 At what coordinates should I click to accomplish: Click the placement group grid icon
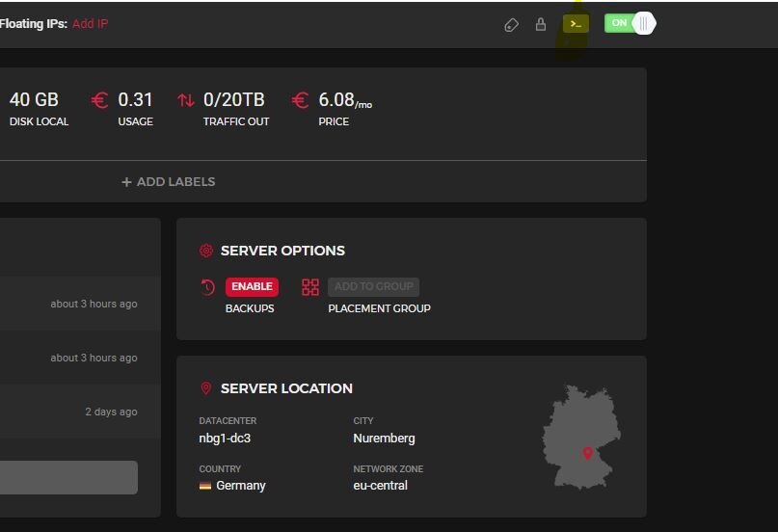click(x=310, y=287)
